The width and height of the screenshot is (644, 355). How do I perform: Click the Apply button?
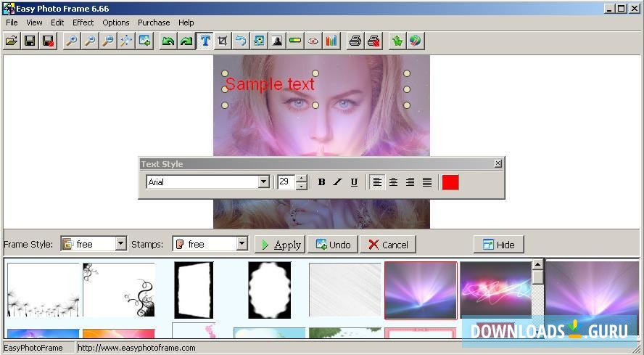coord(280,245)
